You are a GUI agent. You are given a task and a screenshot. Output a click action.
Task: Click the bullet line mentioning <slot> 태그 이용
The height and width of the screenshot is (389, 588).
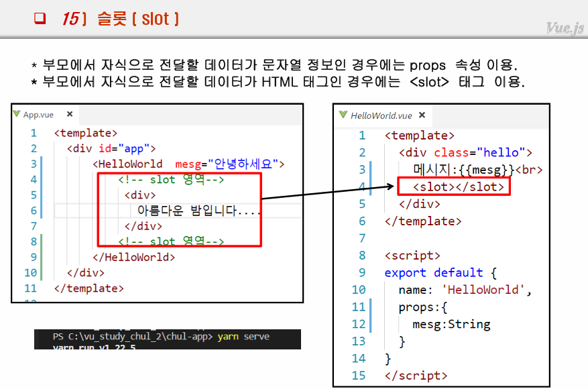coord(278,81)
